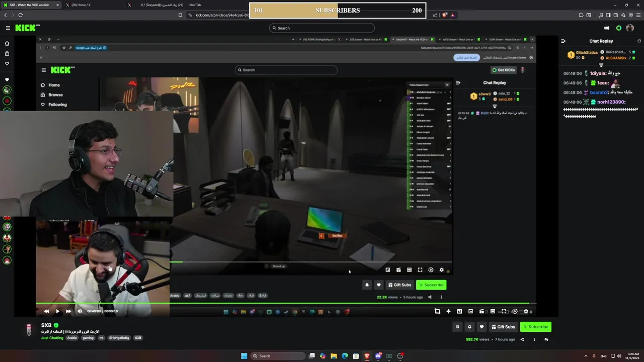This screenshot has width=644, height=362.
Task: Open more options below Subscribe
Action: pos(534,339)
